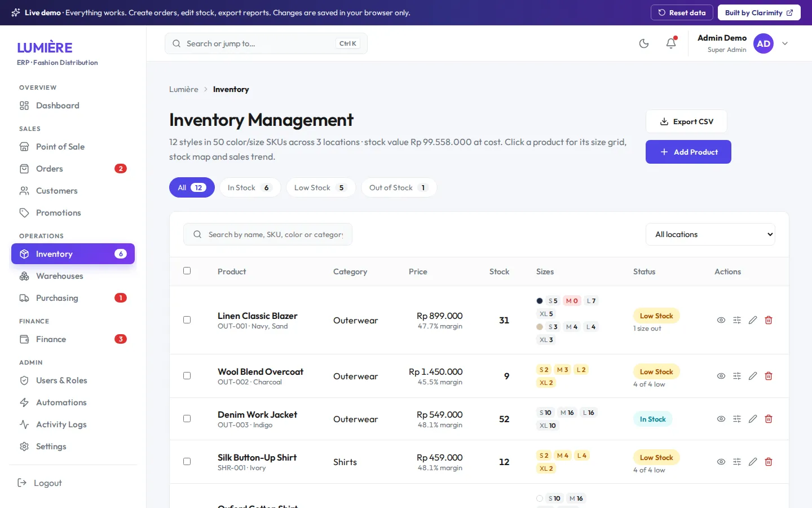Open Warehouses in the sidebar

[73, 276]
